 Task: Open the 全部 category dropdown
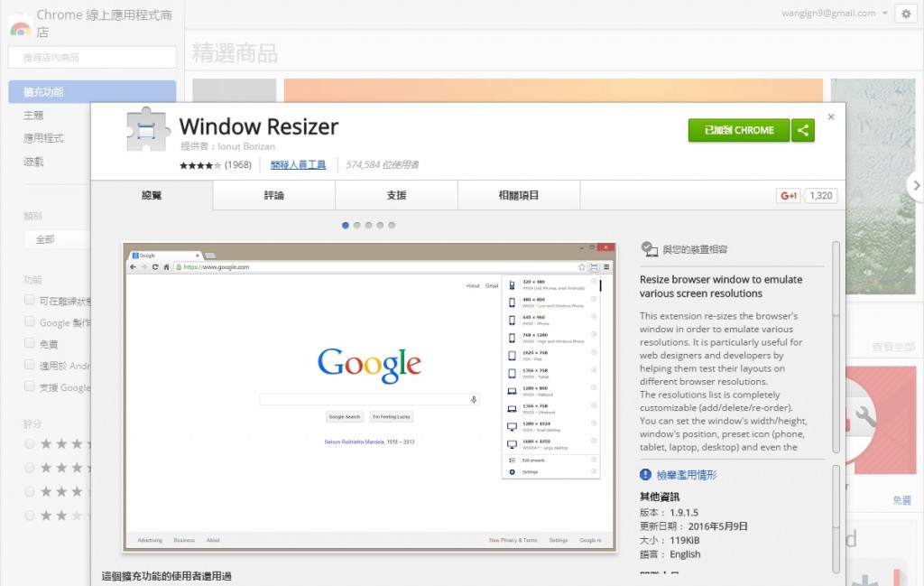57,239
